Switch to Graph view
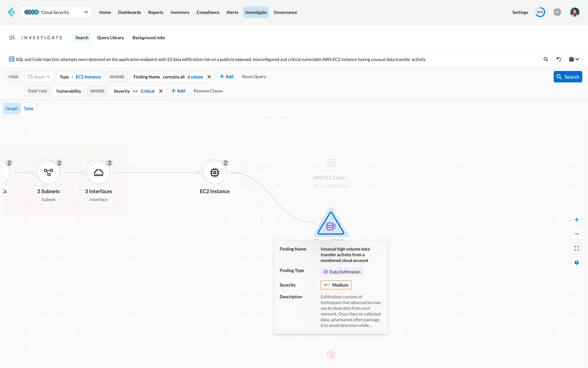 [x=12, y=109]
